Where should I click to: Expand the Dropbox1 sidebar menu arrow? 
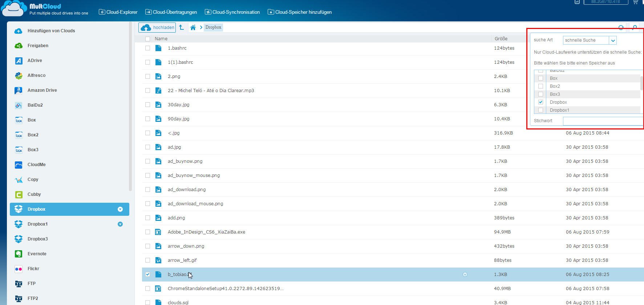tap(120, 224)
